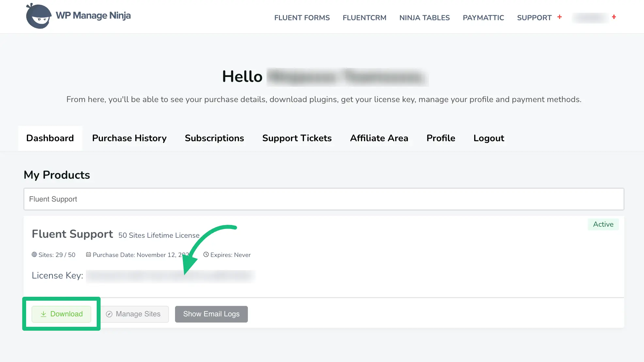This screenshot has height=362, width=644.
Task: Click the Logout tab
Action: pos(489,138)
